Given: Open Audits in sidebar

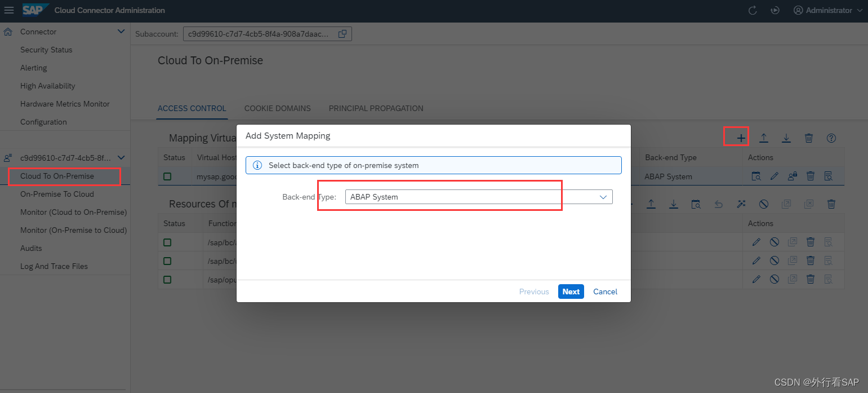Looking at the screenshot, I should 31,248.
